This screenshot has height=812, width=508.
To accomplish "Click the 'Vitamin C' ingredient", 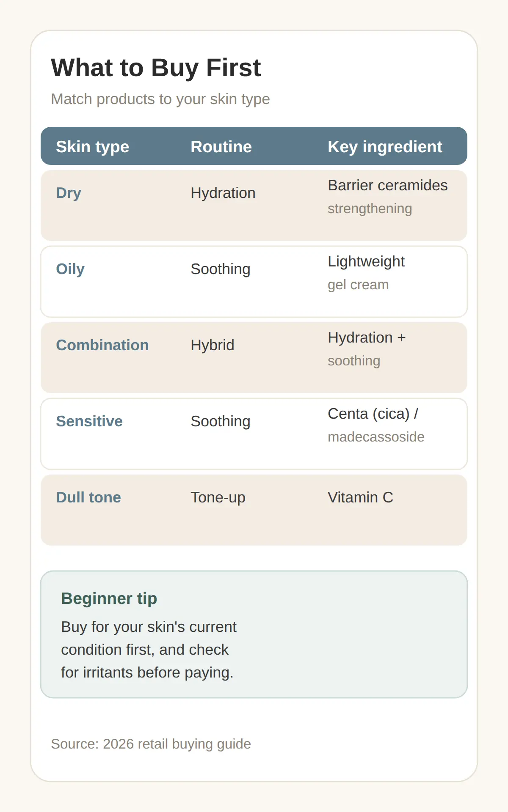I will click(360, 497).
